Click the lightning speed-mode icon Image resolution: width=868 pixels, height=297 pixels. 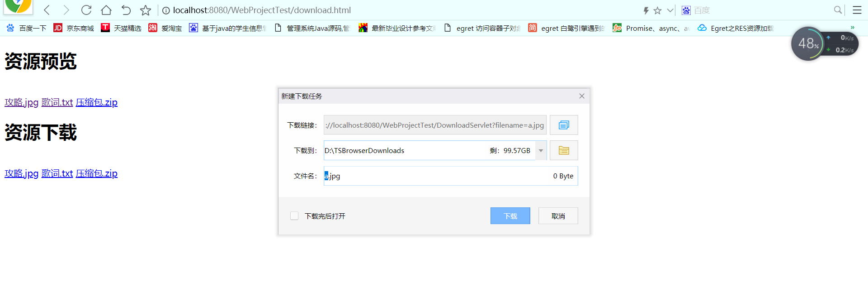click(646, 10)
